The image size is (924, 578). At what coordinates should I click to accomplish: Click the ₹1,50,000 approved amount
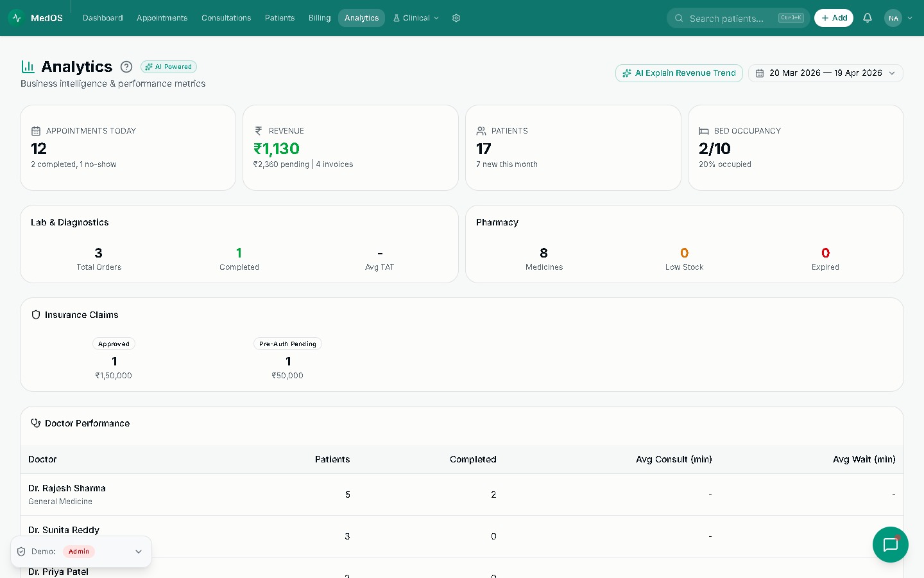coord(114,376)
